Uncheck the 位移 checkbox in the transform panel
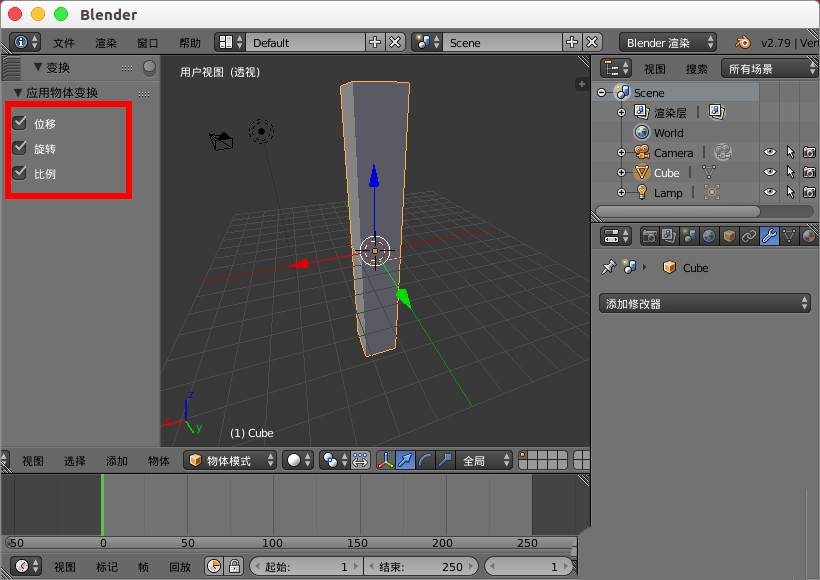 [21, 123]
